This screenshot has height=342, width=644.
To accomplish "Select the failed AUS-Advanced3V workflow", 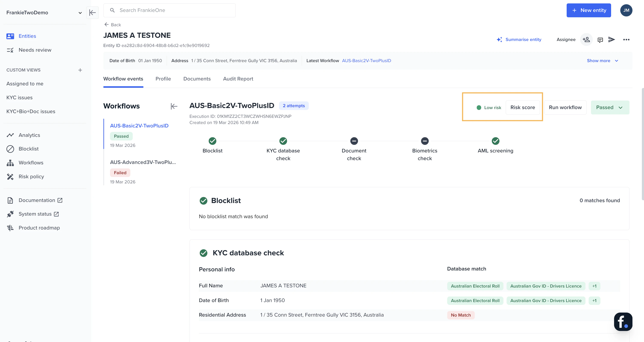I will (x=143, y=162).
